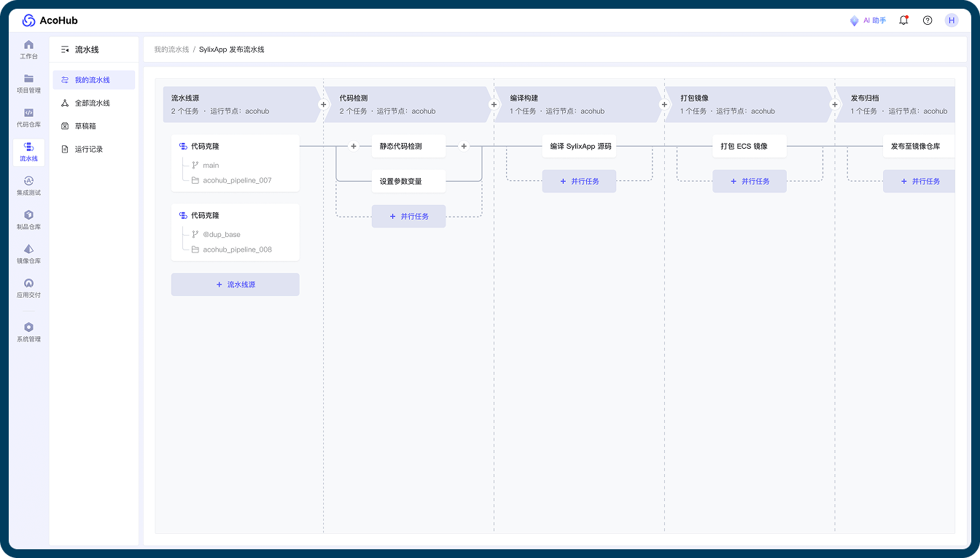The image size is (980, 558).
Task: Select the 代码检测 stage header
Action: pos(408,104)
